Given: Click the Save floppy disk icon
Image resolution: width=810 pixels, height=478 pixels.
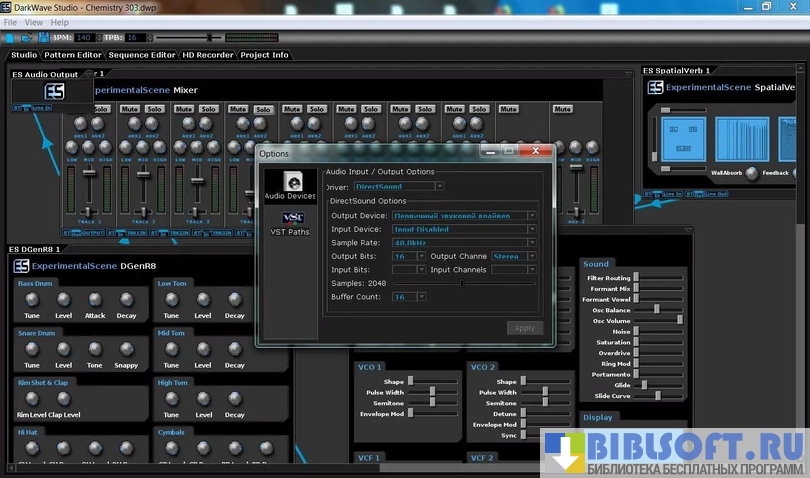Looking at the screenshot, I should (x=41, y=38).
